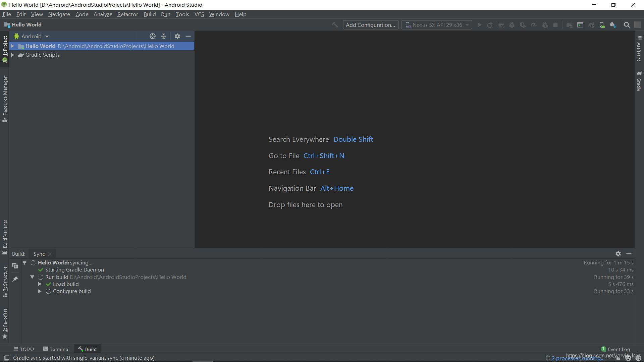Click Collapse All icon in Project panel
The height and width of the screenshot is (362, 644).
pyautogui.click(x=164, y=36)
